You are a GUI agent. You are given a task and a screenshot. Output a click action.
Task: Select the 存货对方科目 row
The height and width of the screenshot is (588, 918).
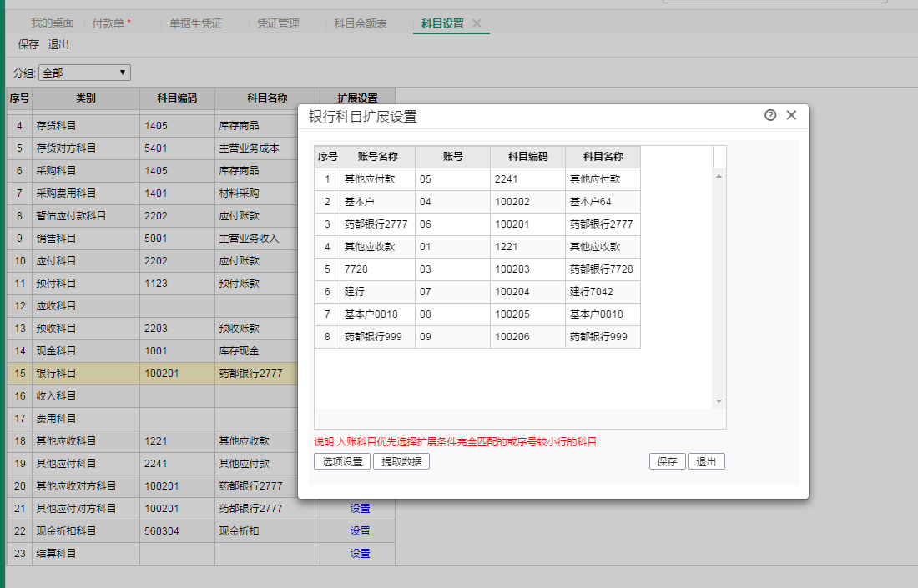(x=152, y=148)
